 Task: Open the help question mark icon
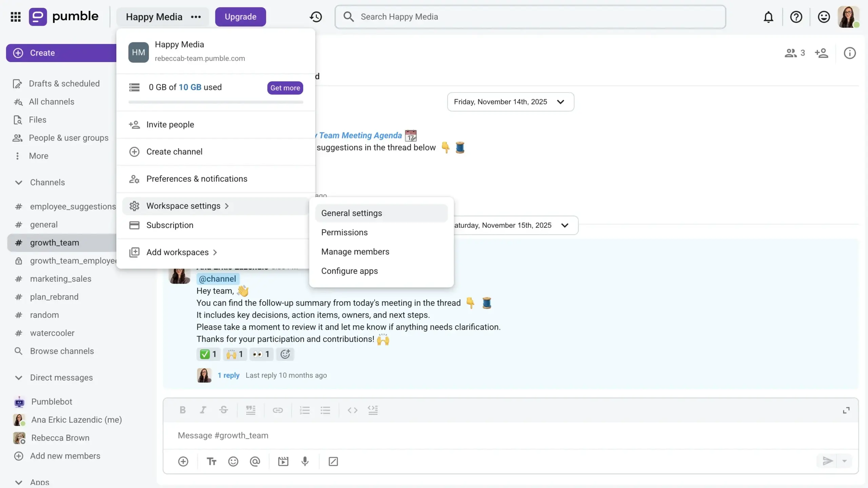[x=796, y=17]
